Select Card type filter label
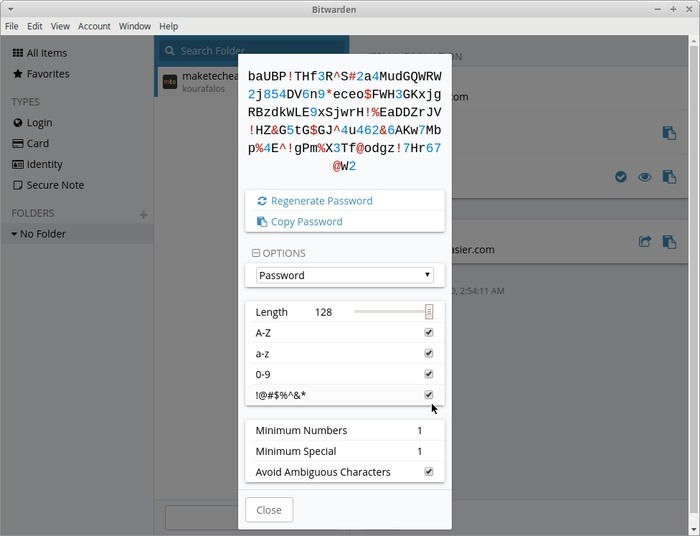Image resolution: width=700 pixels, height=536 pixels. [x=38, y=143]
